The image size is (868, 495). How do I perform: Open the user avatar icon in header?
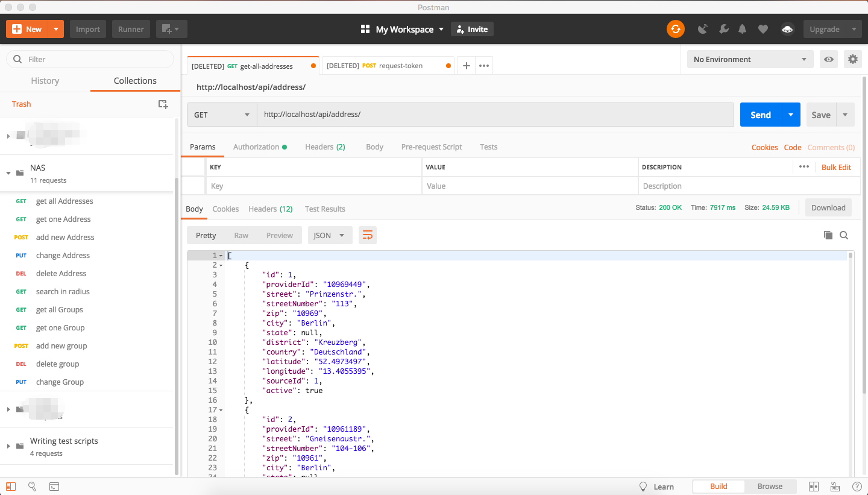[x=787, y=29]
